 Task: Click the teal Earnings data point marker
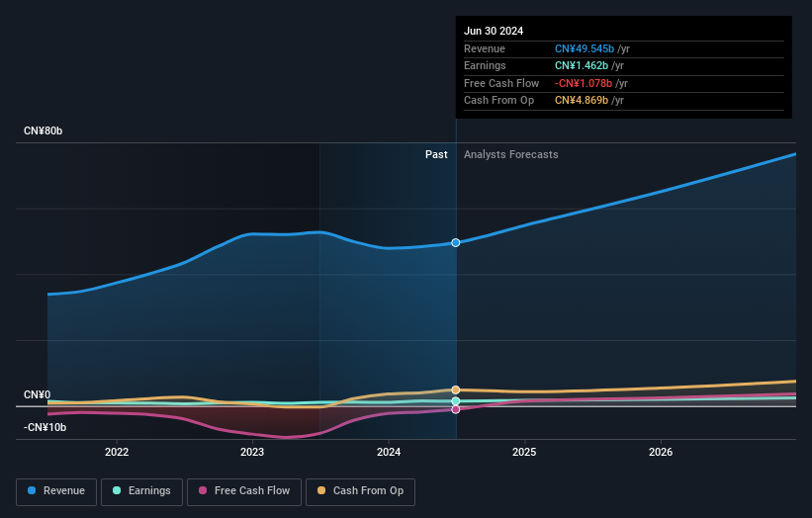(x=456, y=401)
